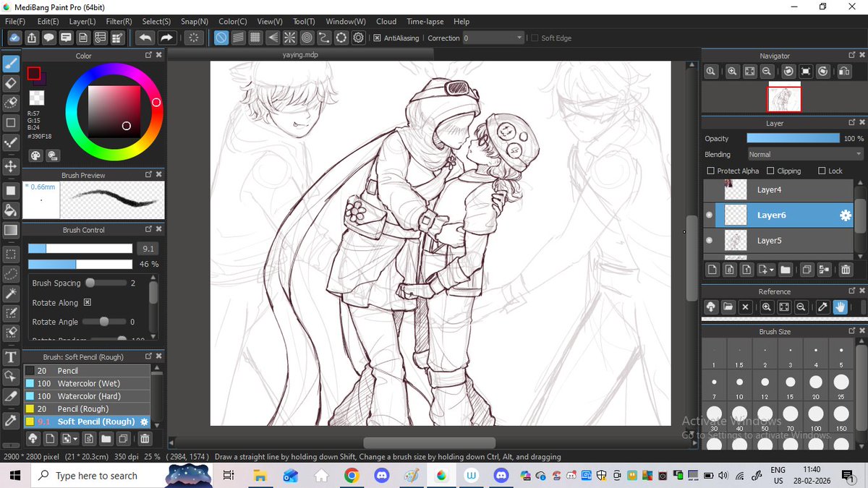Screen dimensions: 868x488
Task: Turn off snap with the circle-slash icon
Action: [x=221, y=38]
